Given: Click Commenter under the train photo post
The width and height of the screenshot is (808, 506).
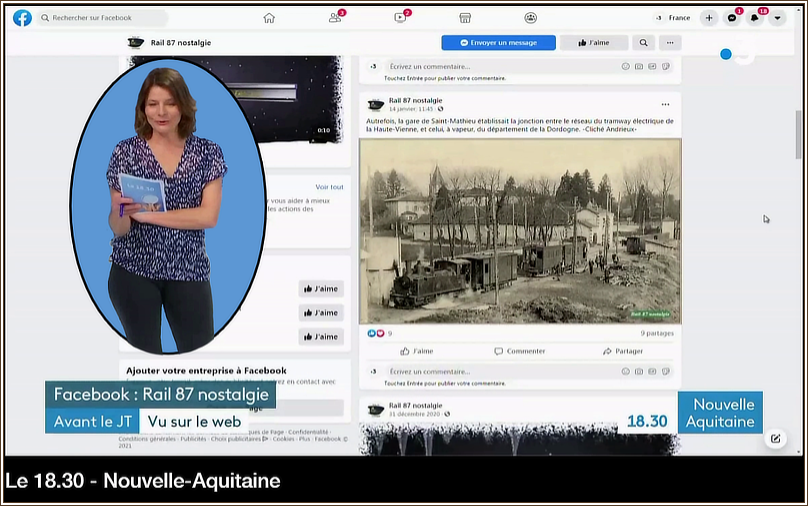Looking at the screenshot, I should pos(520,351).
